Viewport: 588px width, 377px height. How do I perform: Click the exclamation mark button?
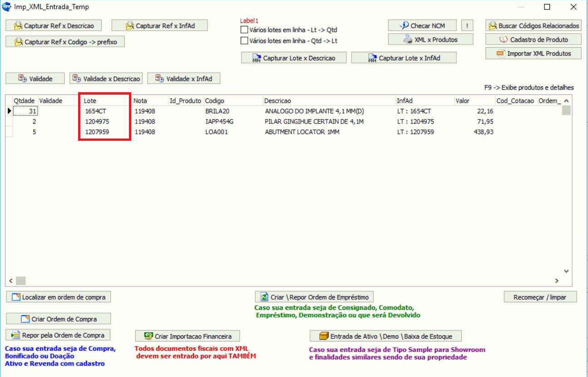(x=468, y=25)
